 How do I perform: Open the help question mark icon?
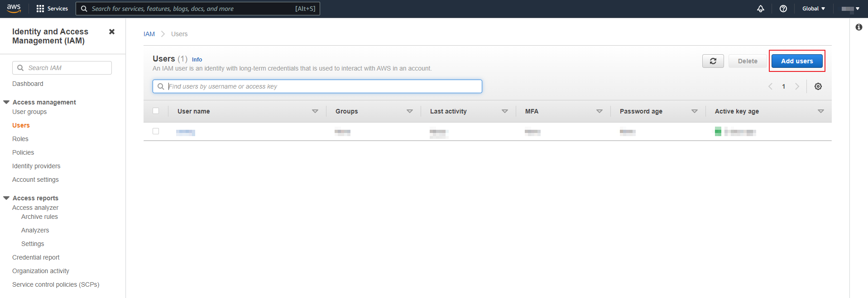point(783,9)
